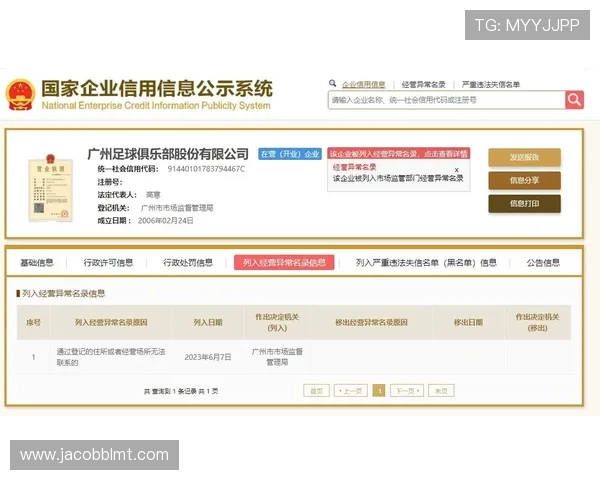Click company name 广州足球俱乐部股份有限公司

pos(168,154)
